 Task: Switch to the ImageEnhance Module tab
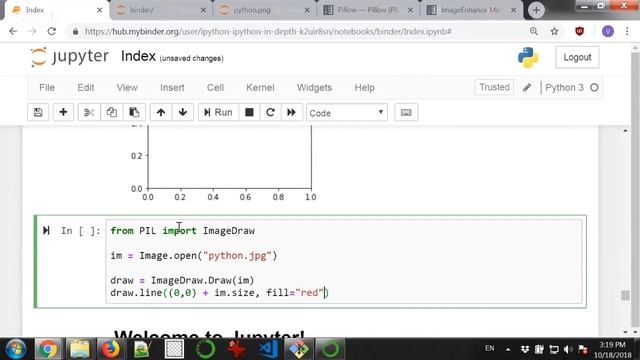(471, 10)
